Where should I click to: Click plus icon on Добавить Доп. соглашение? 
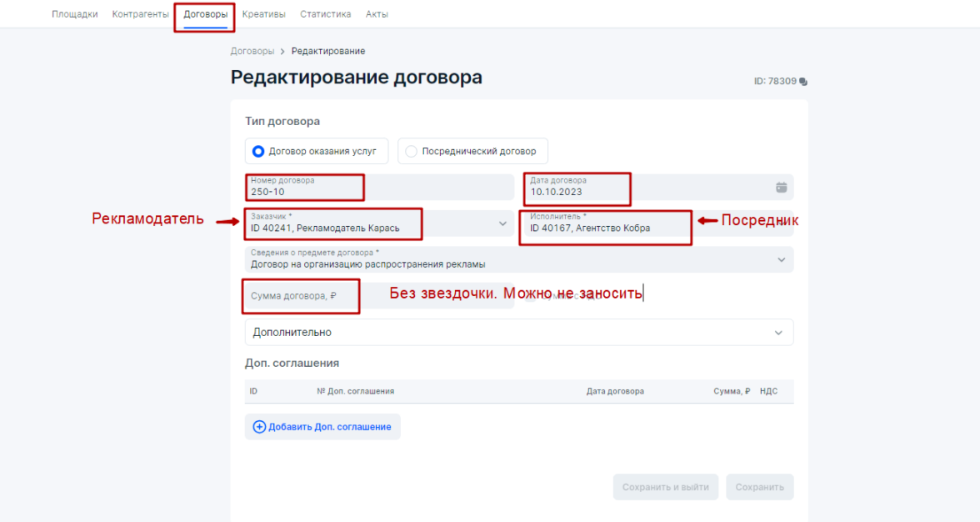click(x=258, y=427)
